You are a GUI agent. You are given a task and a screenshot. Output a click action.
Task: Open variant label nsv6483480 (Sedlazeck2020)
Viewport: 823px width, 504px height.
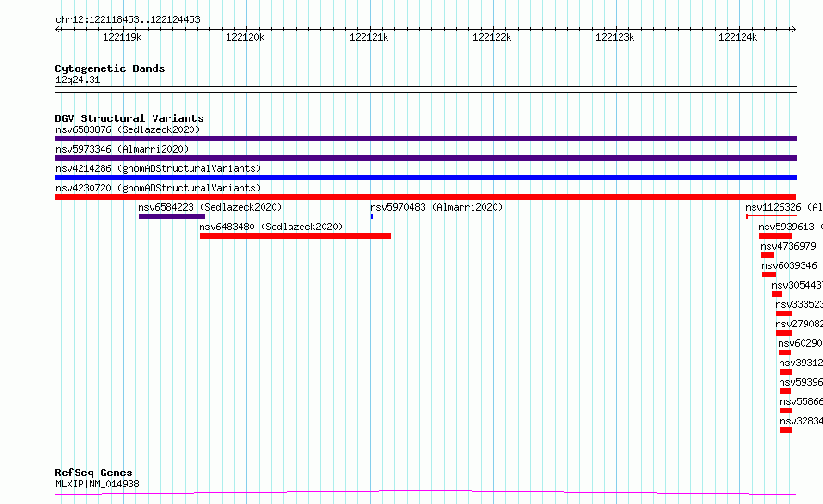pos(271,227)
